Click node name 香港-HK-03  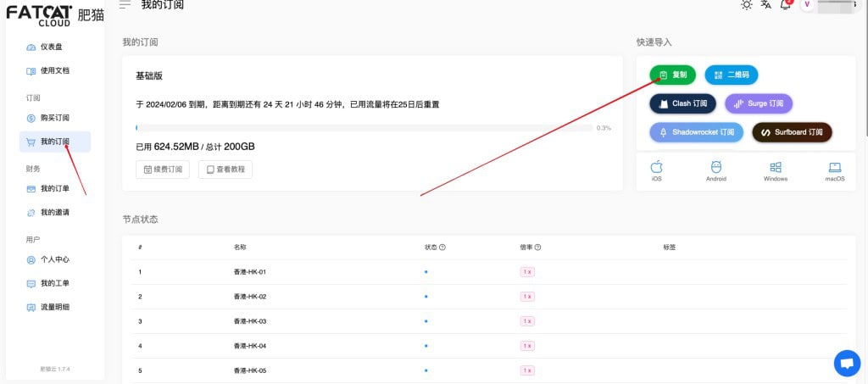coord(250,321)
